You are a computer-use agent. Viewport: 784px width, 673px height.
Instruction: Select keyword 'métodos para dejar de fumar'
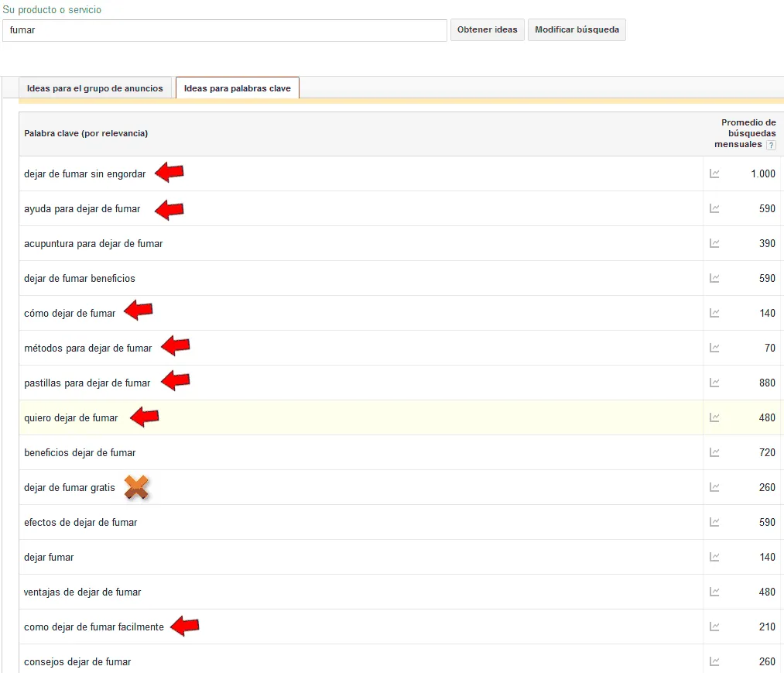(x=88, y=349)
